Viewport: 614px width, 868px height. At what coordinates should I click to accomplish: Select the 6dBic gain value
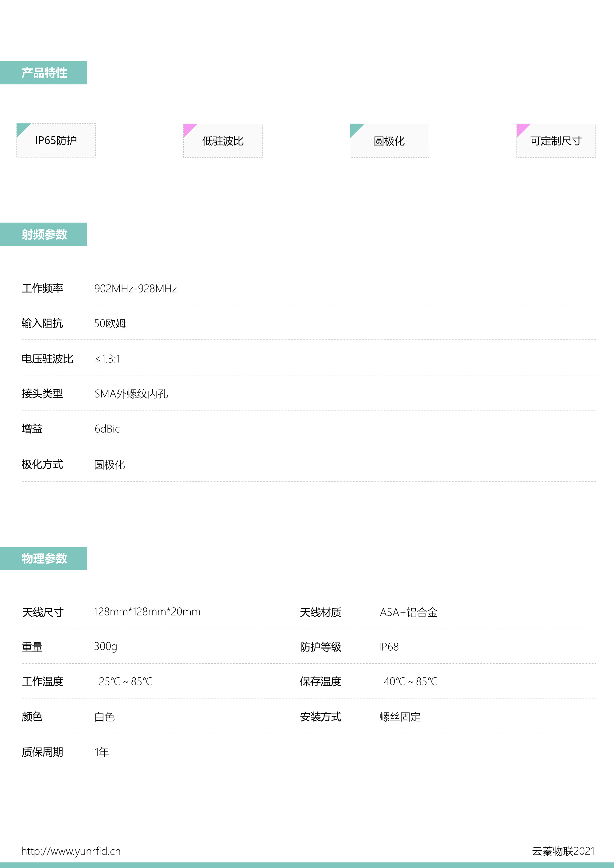[x=107, y=429]
